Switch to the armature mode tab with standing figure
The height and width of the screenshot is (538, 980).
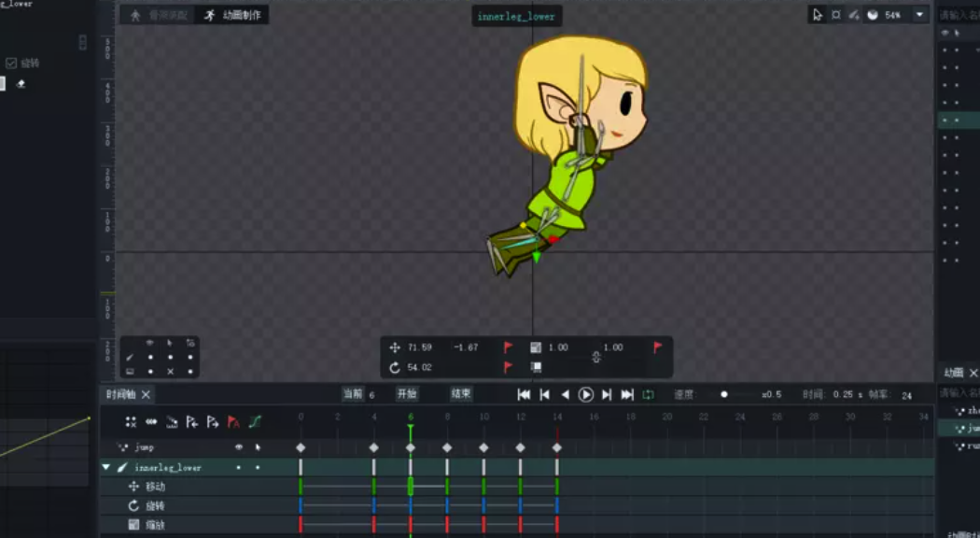159,15
